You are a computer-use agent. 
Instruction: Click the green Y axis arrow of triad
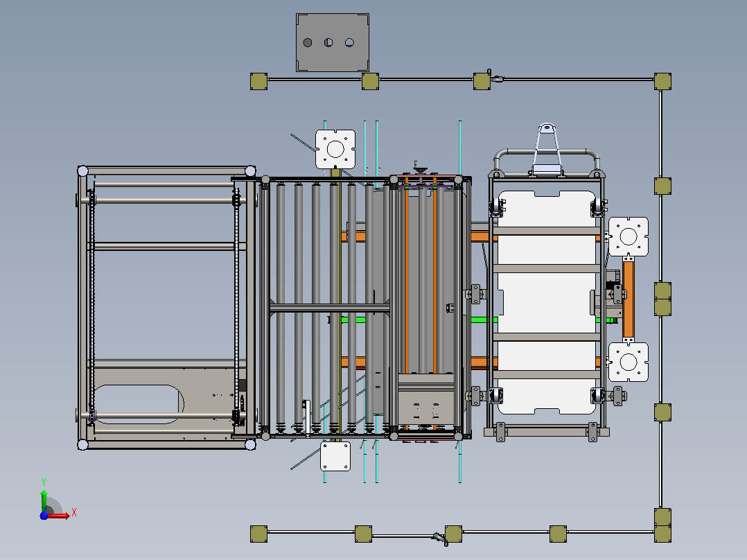pyautogui.click(x=44, y=500)
